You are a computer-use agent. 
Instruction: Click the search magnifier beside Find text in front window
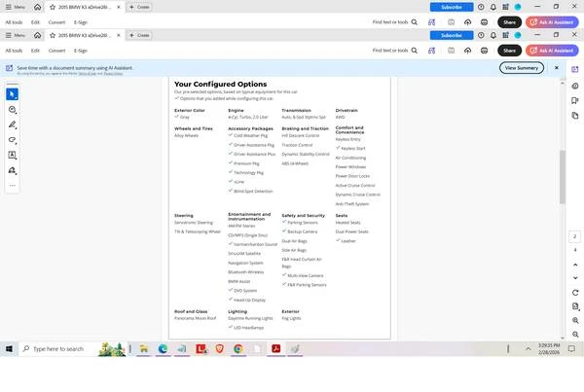pyautogui.click(x=415, y=51)
